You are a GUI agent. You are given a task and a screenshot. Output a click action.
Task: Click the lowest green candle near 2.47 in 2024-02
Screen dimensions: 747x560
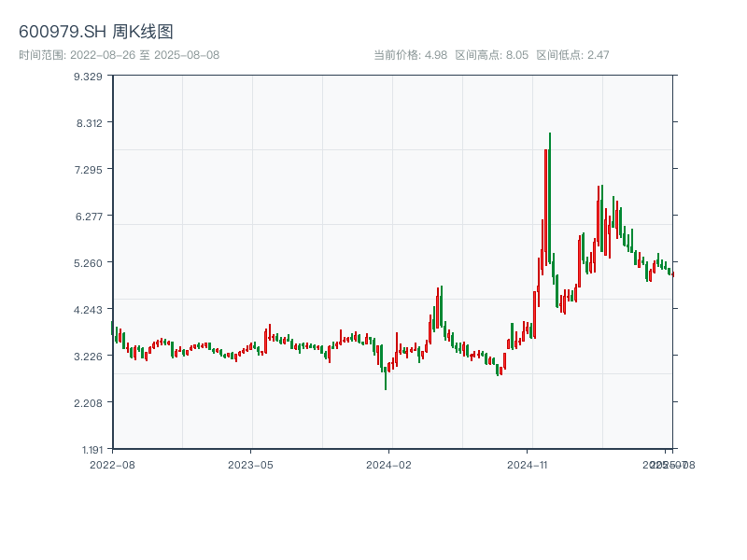click(386, 379)
